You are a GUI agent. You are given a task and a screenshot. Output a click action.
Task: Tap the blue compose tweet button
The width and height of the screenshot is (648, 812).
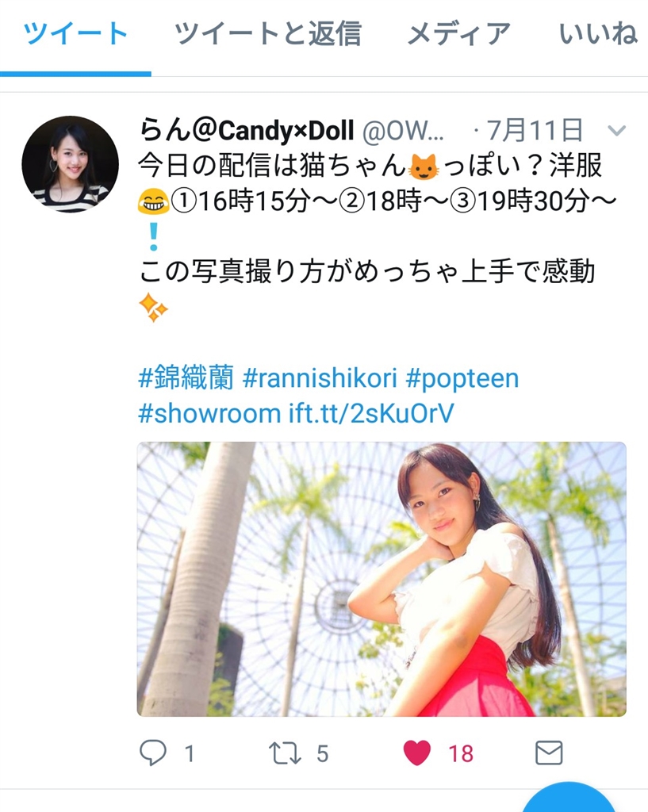[x=569, y=800]
